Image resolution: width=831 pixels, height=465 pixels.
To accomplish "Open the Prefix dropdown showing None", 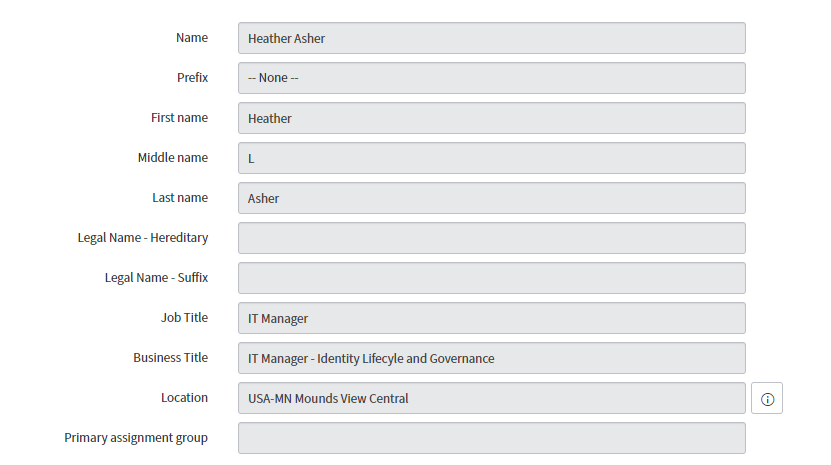I will (491, 78).
